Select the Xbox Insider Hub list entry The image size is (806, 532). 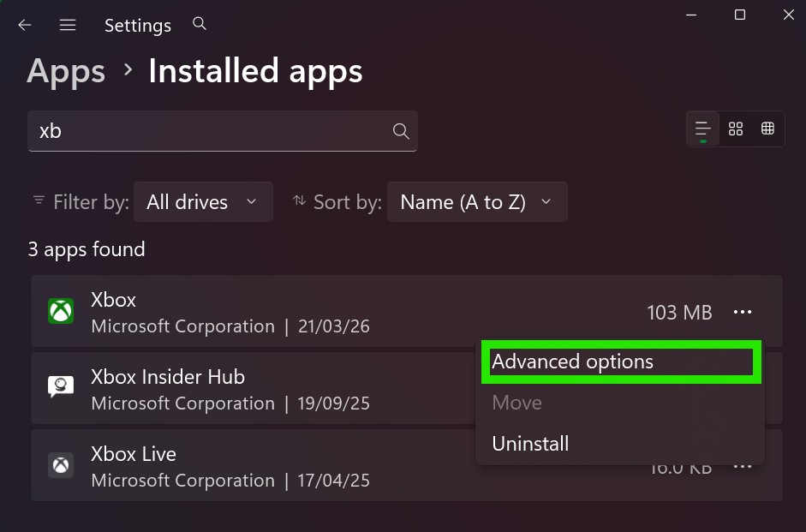[x=257, y=390]
